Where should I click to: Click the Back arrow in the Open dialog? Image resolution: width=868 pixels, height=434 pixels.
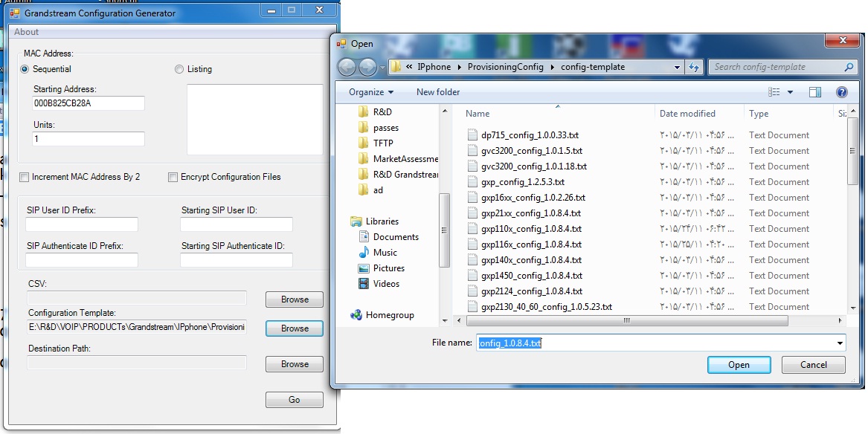347,68
